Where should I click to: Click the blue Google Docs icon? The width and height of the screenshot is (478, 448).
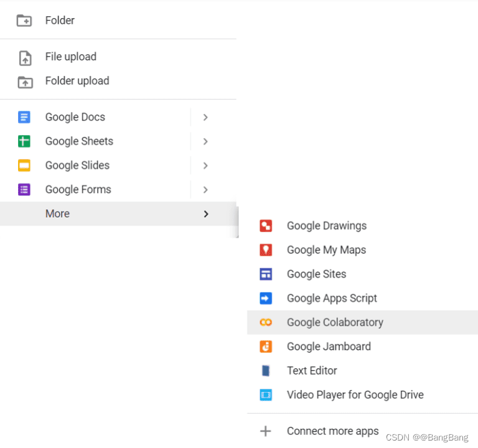(24, 117)
